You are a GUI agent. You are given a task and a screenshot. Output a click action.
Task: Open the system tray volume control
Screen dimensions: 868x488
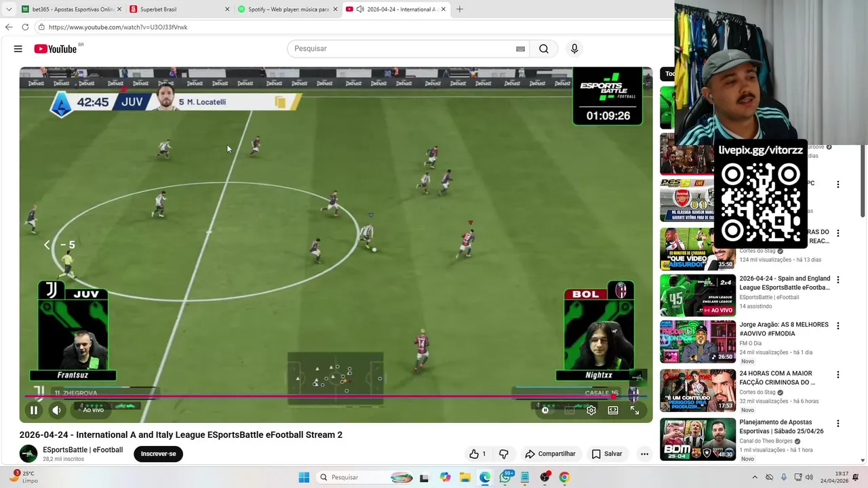click(810, 477)
